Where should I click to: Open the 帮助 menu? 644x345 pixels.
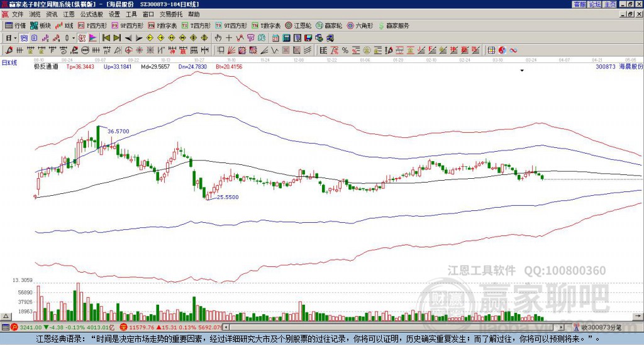194,14
